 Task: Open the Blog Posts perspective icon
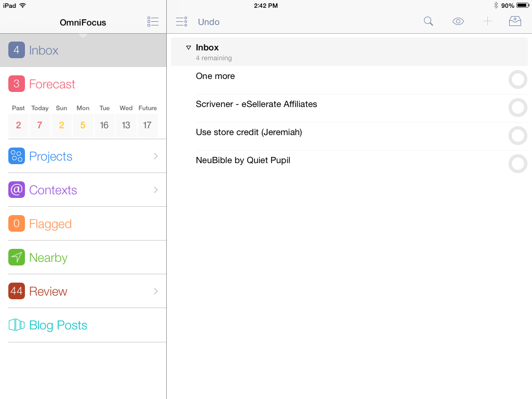point(16,325)
